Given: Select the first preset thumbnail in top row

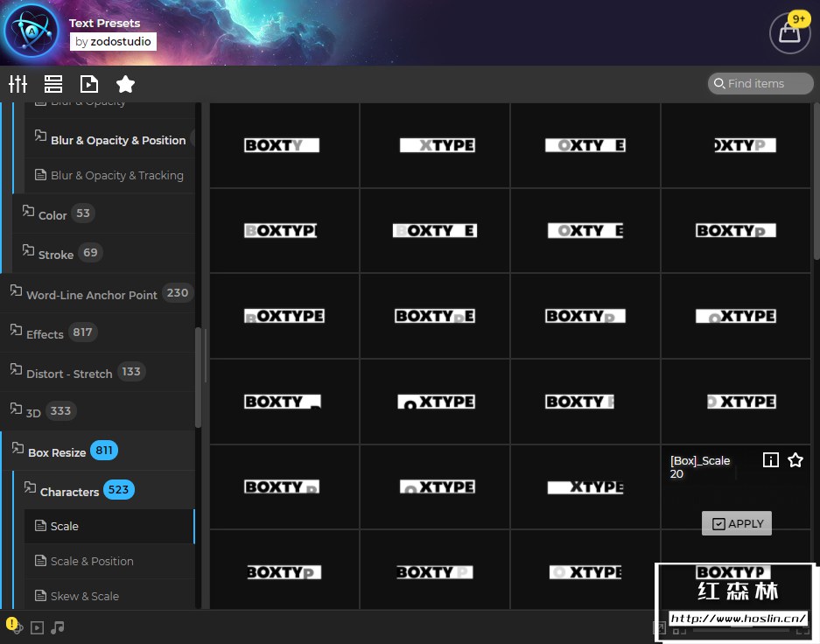Looking at the screenshot, I should [x=284, y=145].
